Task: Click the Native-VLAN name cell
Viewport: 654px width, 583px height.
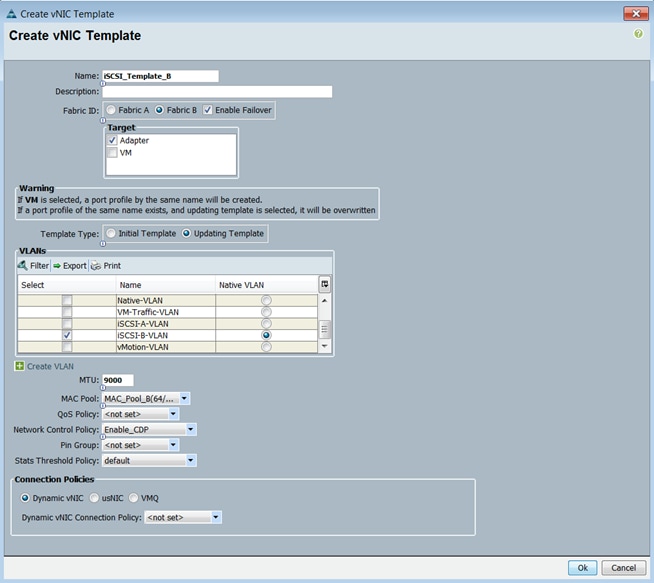Action: (x=166, y=300)
